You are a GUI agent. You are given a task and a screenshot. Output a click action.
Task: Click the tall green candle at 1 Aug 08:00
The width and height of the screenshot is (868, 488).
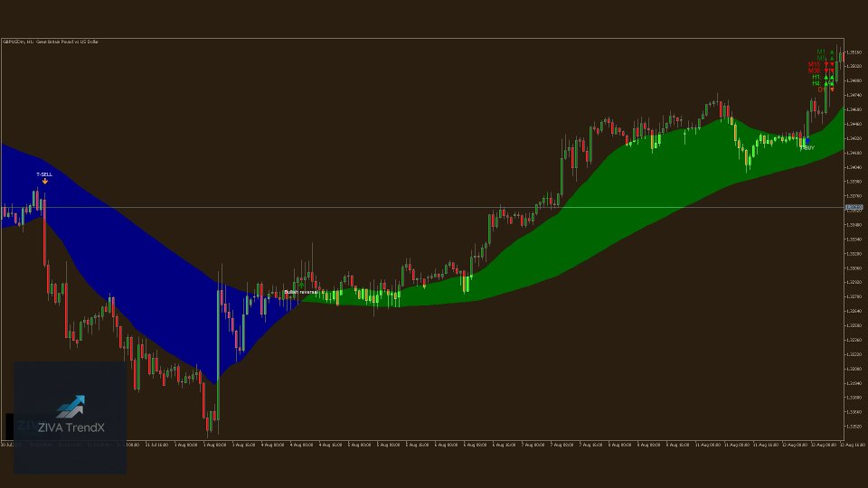pos(218,354)
